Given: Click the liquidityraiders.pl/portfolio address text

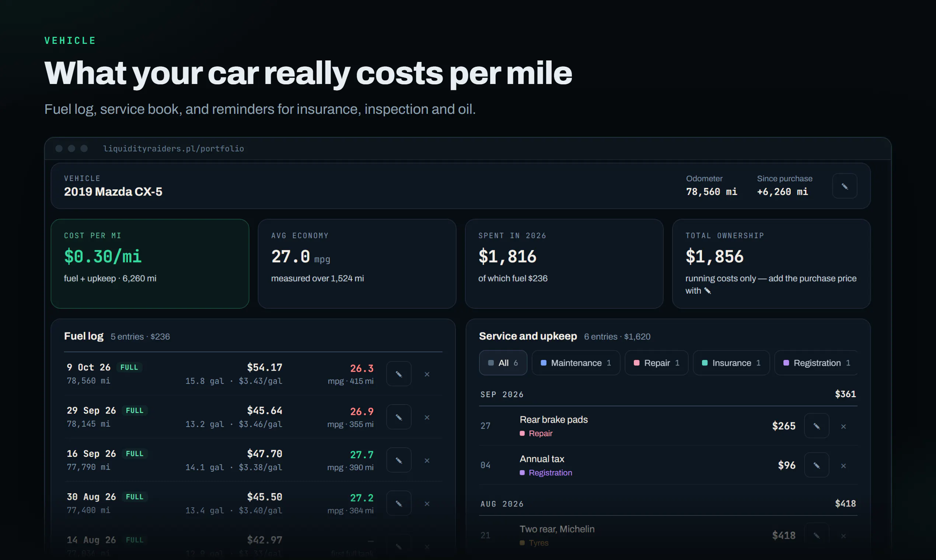Looking at the screenshot, I should 174,148.
